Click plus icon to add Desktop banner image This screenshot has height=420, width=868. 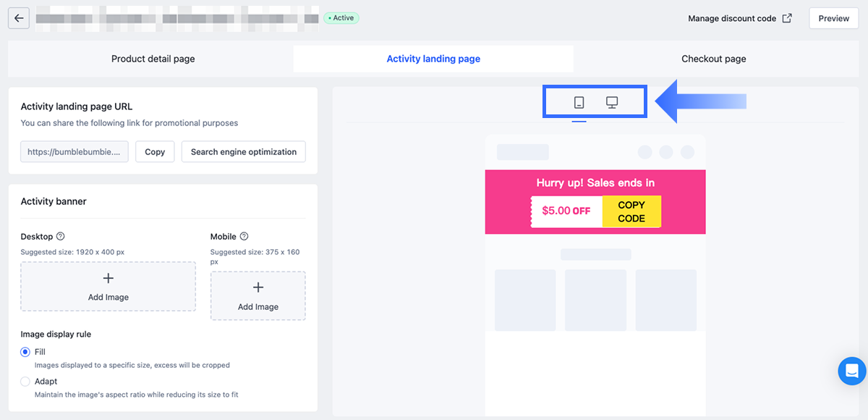tap(108, 279)
